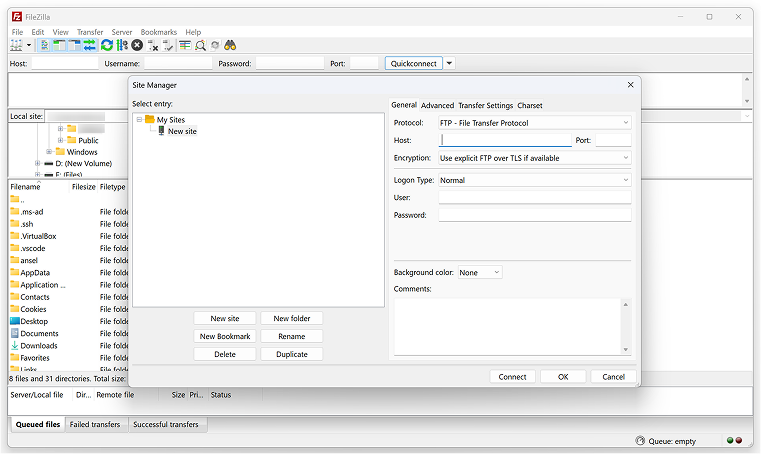Click the Quickconnect button
This screenshot has width=761, height=454.
pos(414,63)
